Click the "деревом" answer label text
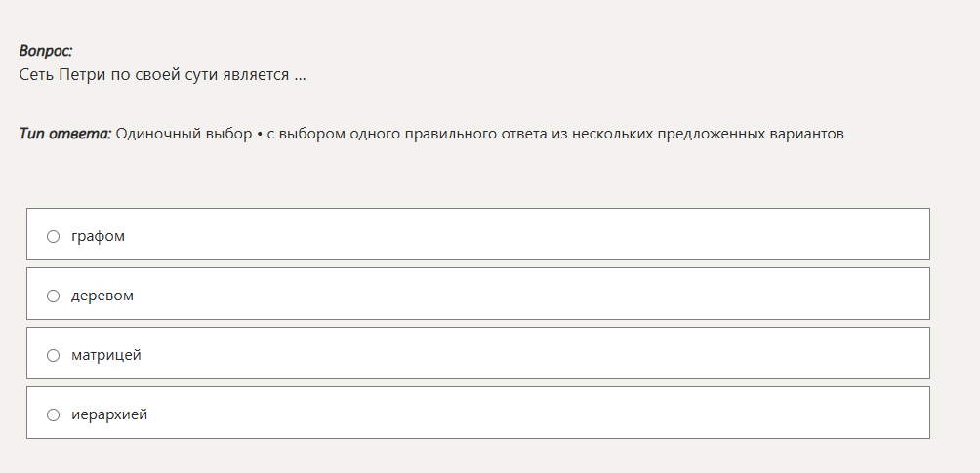 click(102, 296)
